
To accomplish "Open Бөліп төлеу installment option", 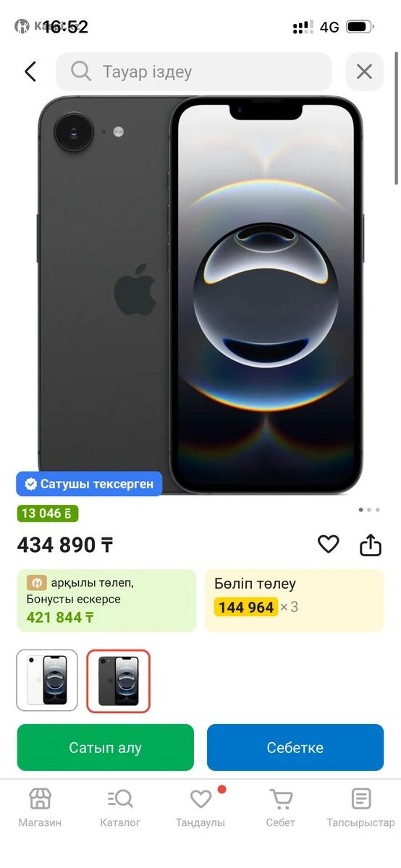I will click(295, 600).
